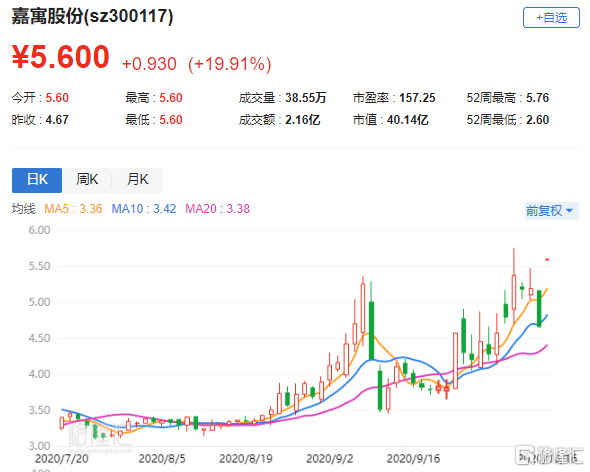Click the 今开 opening price 5.60

(x=57, y=98)
